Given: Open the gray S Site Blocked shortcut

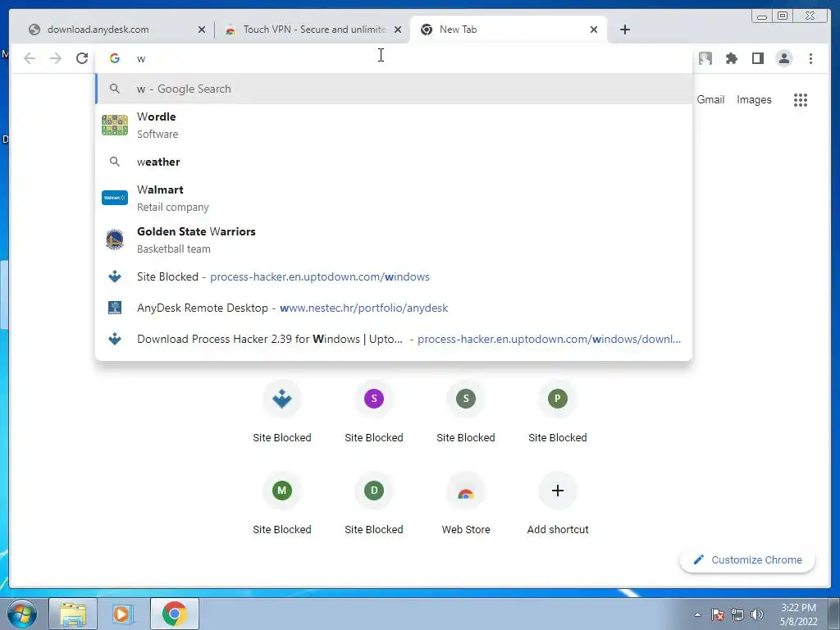Looking at the screenshot, I should click(466, 412).
